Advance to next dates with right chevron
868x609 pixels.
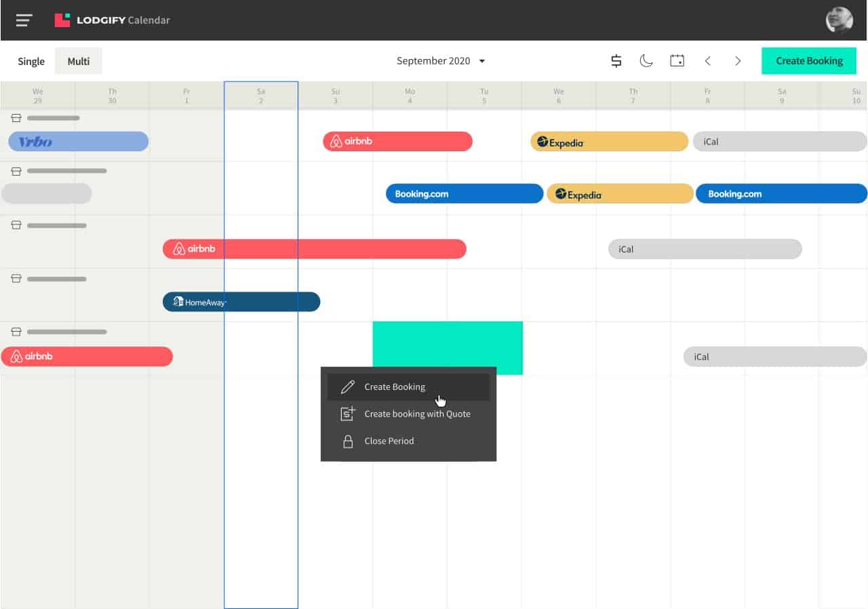click(x=738, y=61)
